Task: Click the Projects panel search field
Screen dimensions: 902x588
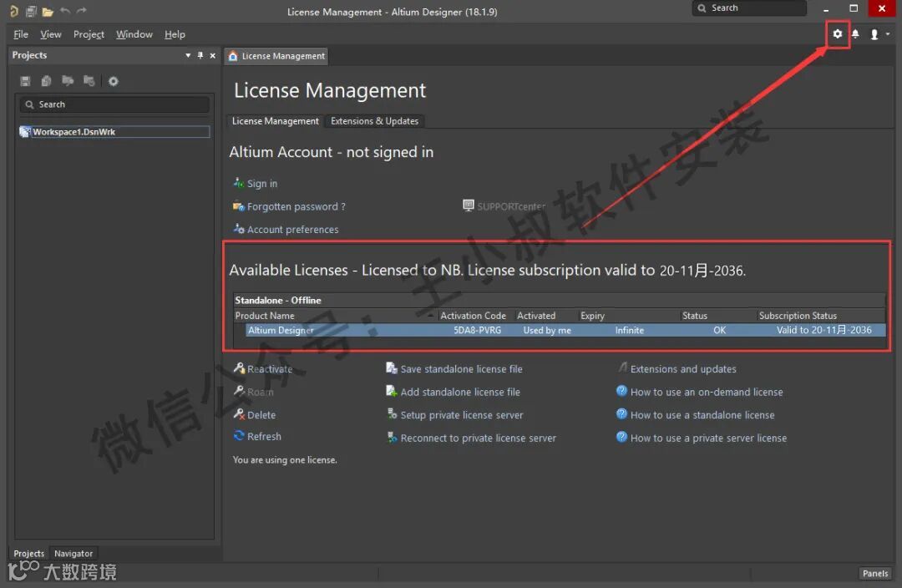Action: tap(114, 104)
